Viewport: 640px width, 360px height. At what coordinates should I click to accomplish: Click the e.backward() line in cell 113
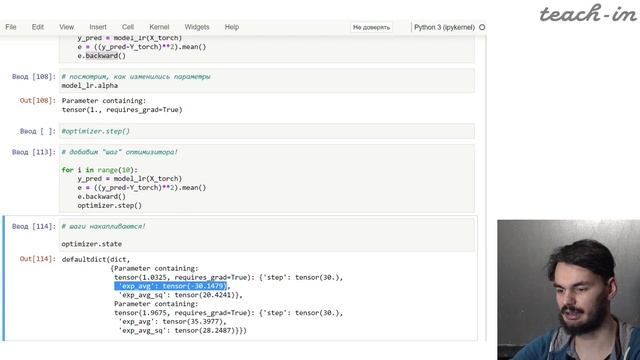tap(102, 196)
